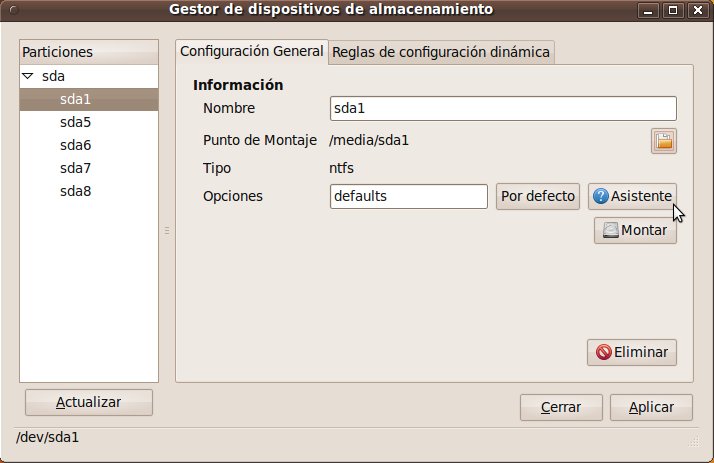
Task: Click the Tipo label
Action: pyautogui.click(x=217, y=168)
